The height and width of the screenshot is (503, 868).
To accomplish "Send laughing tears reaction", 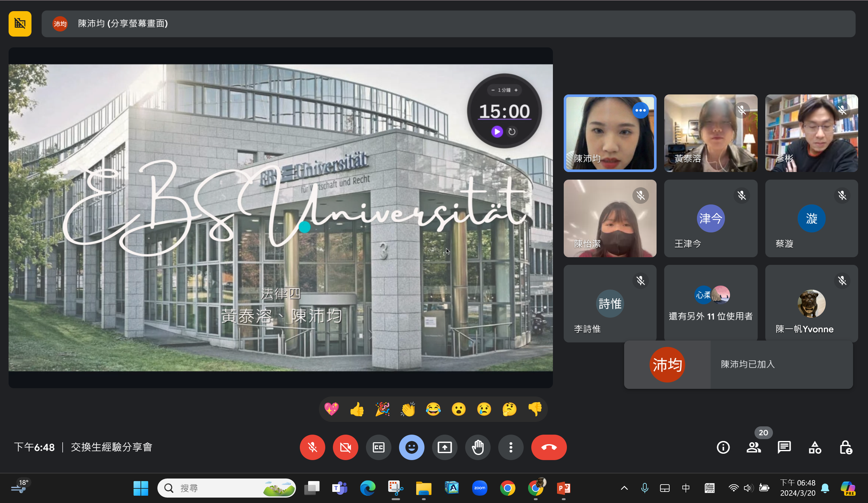I will pyautogui.click(x=433, y=409).
